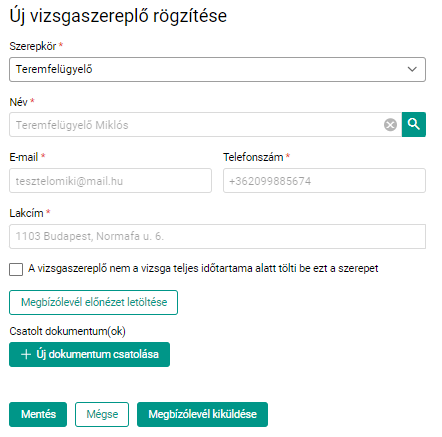Click the Lakcím address input field
This screenshot has height=437, width=442.
tap(217, 236)
